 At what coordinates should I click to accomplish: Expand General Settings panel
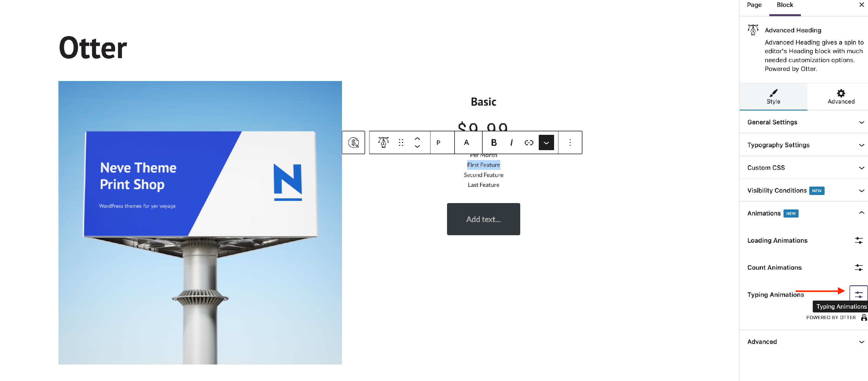pyautogui.click(x=804, y=122)
